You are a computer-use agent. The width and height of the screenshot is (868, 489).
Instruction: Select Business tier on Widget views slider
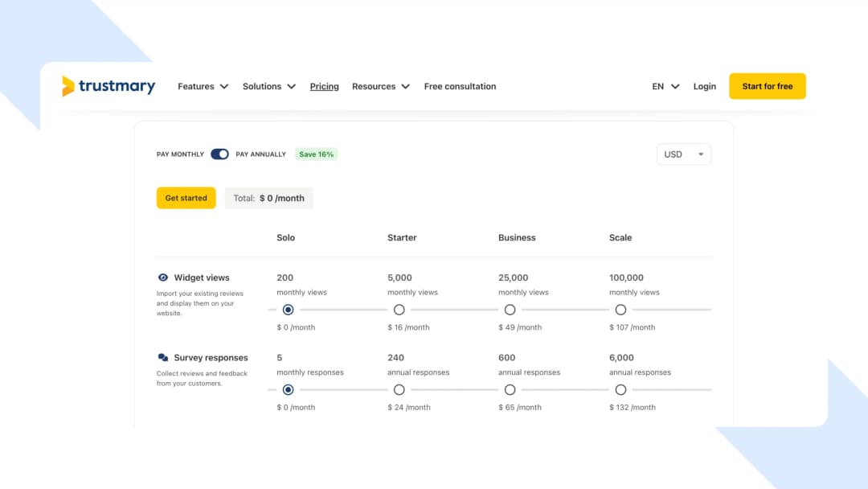point(510,309)
